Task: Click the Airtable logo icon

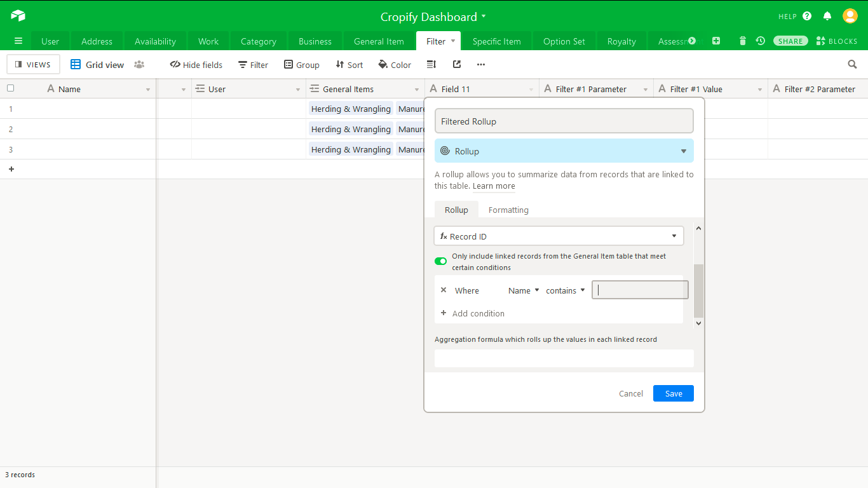Action: click(x=18, y=16)
